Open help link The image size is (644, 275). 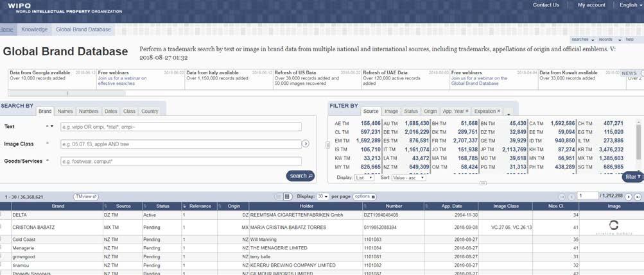click(x=630, y=40)
